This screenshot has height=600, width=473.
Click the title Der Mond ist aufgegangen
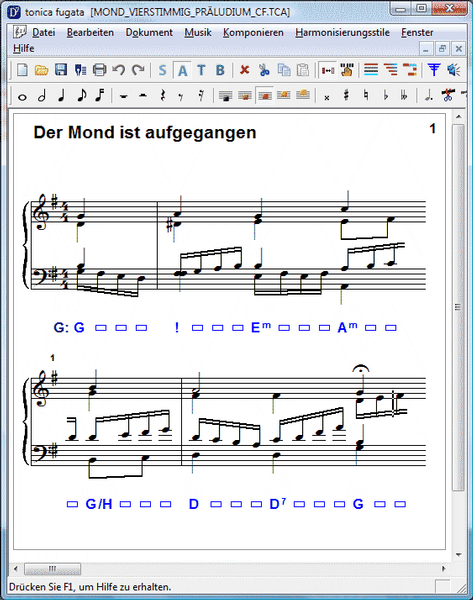pos(145,133)
